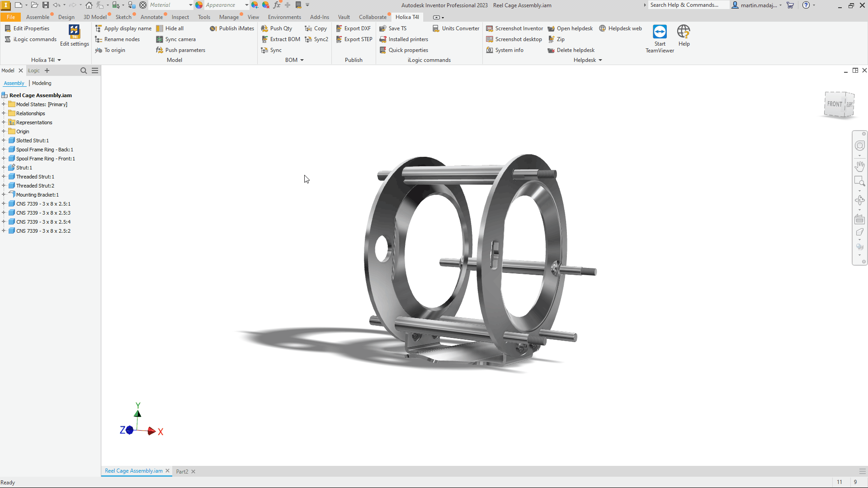868x488 pixels.
Task: Click the search icon in Model browser
Action: point(84,70)
